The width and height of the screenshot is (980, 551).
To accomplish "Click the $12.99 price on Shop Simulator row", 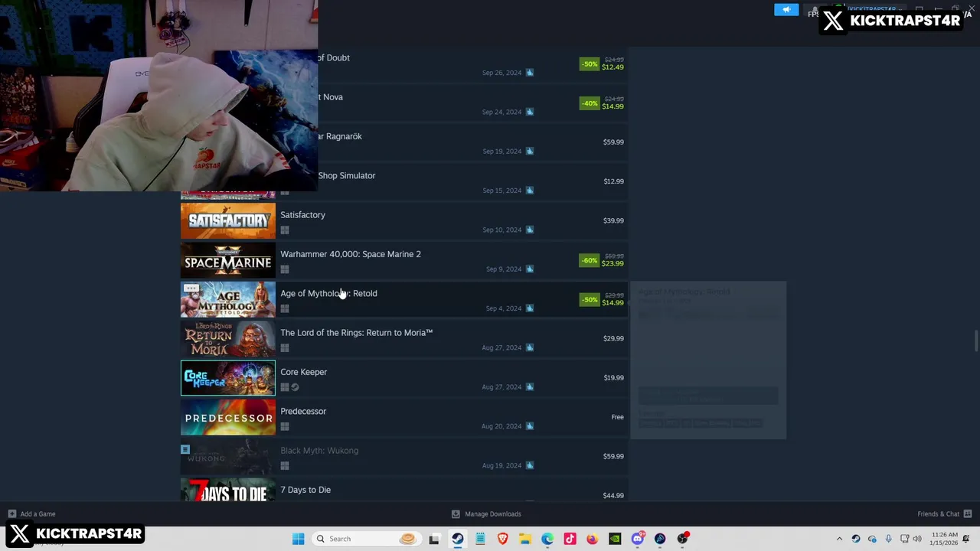I will coord(613,181).
